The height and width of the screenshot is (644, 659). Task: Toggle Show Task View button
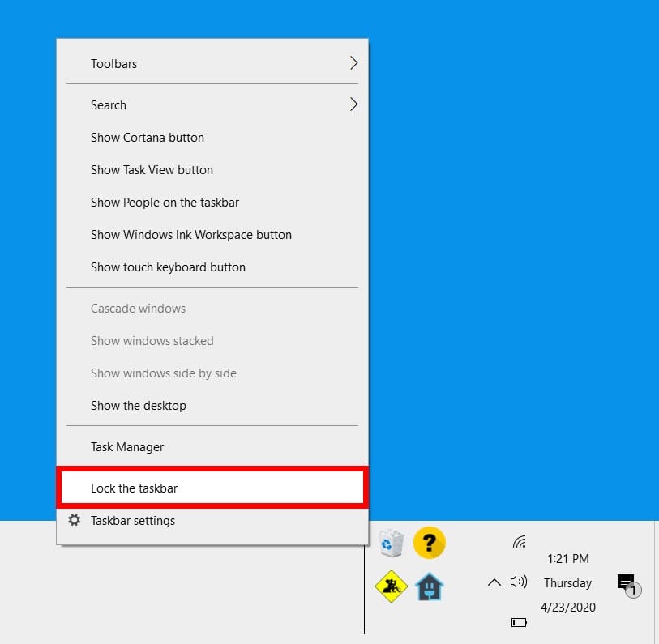152,170
